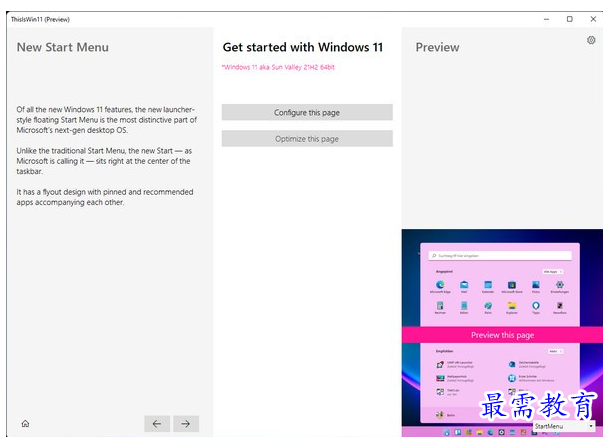This screenshot has height=437, width=603.
Task: Maximize the ThisIsWin11 window
Action: coord(570,19)
